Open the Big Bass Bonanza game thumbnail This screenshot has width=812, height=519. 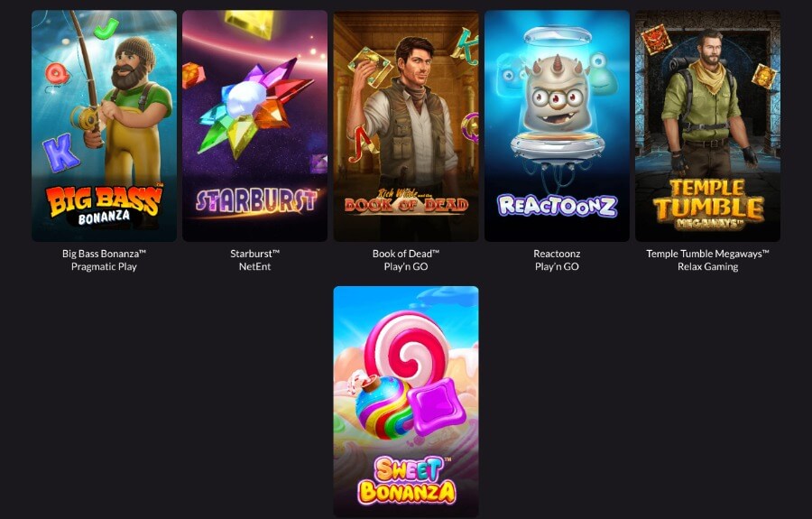(x=104, y=125)
